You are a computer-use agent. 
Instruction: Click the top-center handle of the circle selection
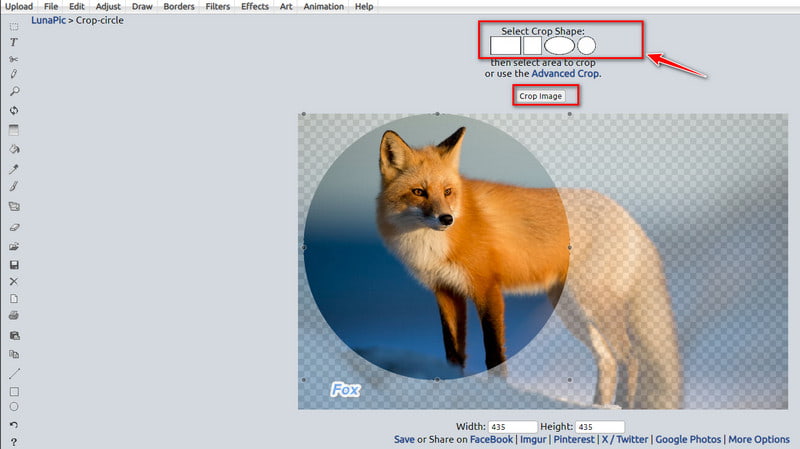click(437, 114)
